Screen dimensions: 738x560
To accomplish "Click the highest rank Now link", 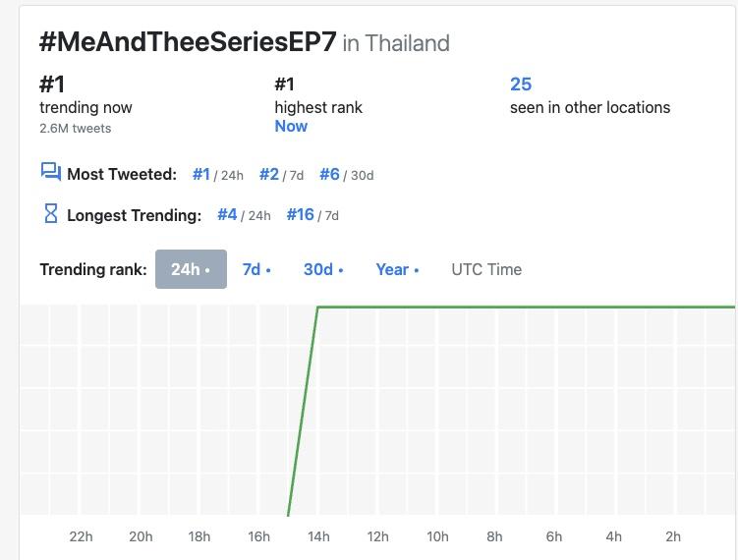I will click(x=291, y=126).
